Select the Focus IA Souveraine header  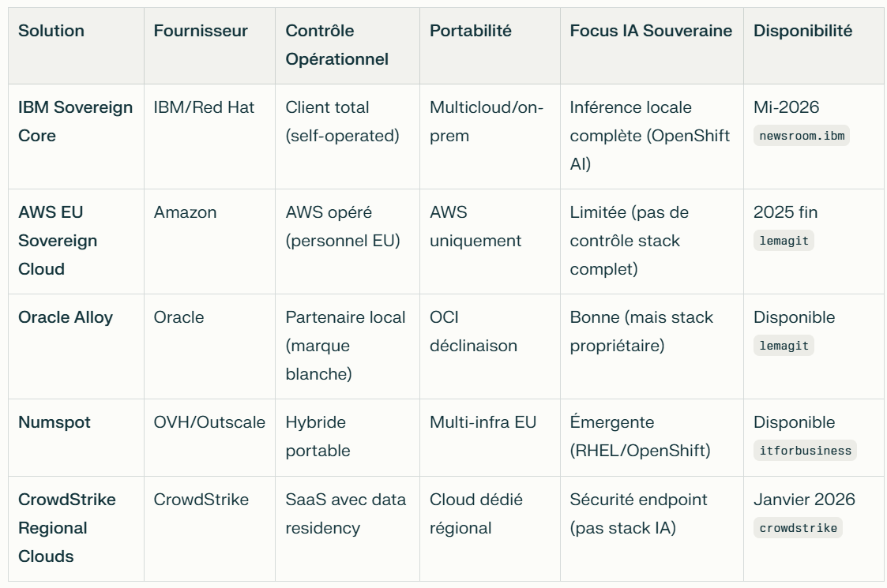coord(651,31)
